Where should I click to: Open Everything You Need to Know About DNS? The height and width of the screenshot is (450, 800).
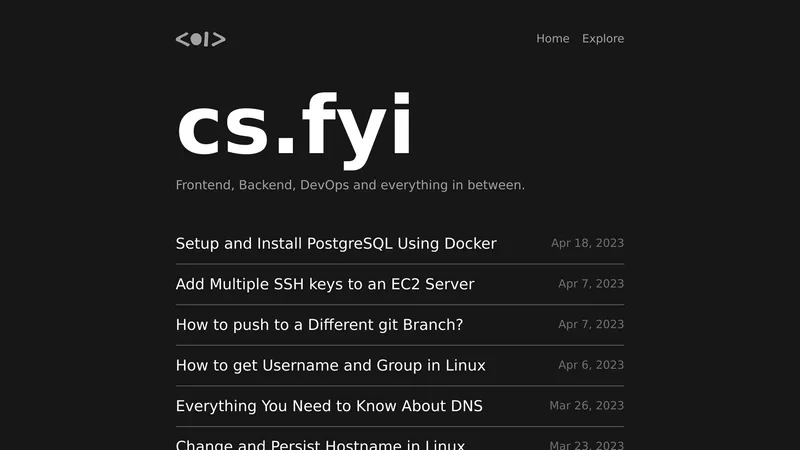coord(329,406)
